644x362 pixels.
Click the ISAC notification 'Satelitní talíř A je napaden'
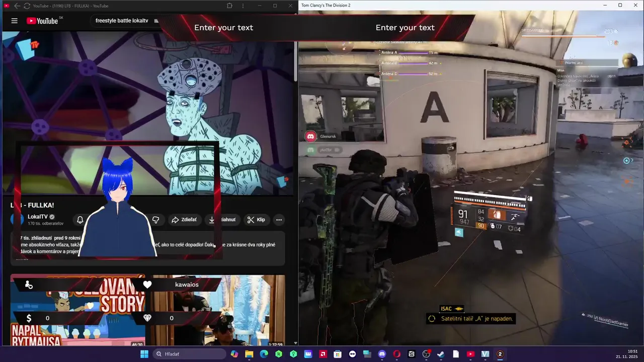point(471,319)
